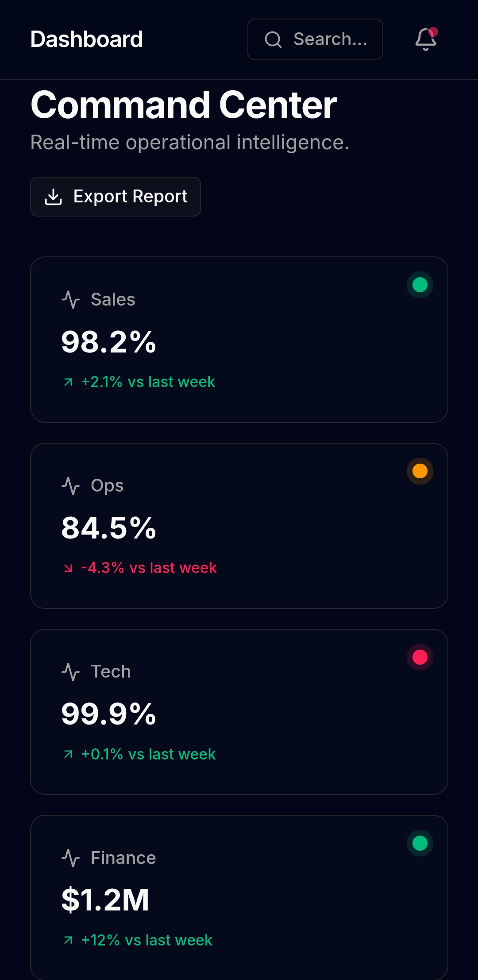The image size is (478, 980).
Task: Open the Dashboard menu item
Action: (86, 39)
